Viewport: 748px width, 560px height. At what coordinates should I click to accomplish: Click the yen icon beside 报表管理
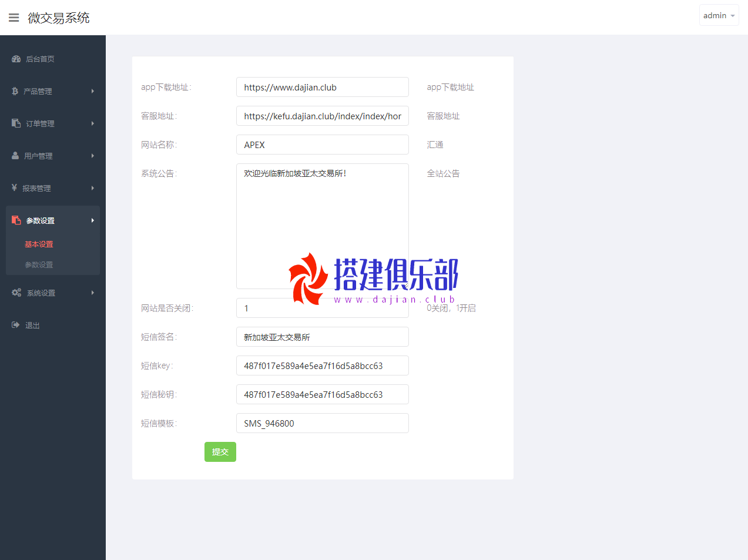[14, 188]
